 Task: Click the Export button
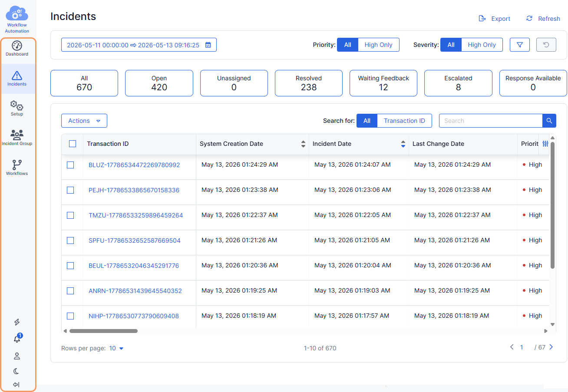point(494,19)
